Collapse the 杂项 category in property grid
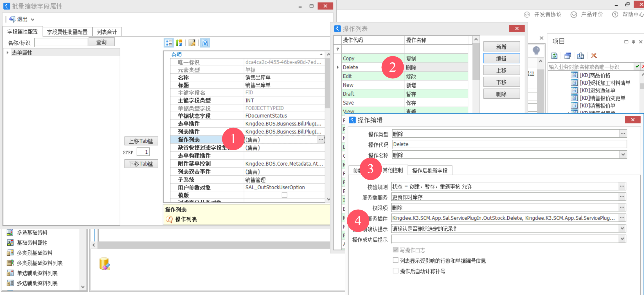The image size is (644, 295). pyautogui.click(x=321, y=55)
